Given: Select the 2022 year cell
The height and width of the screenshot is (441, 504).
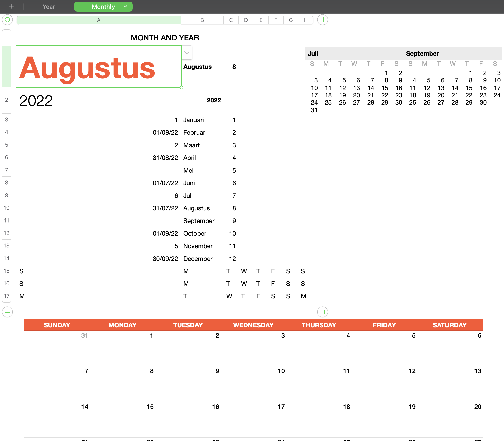Looking at the screenshot, I should pos(36,100).
